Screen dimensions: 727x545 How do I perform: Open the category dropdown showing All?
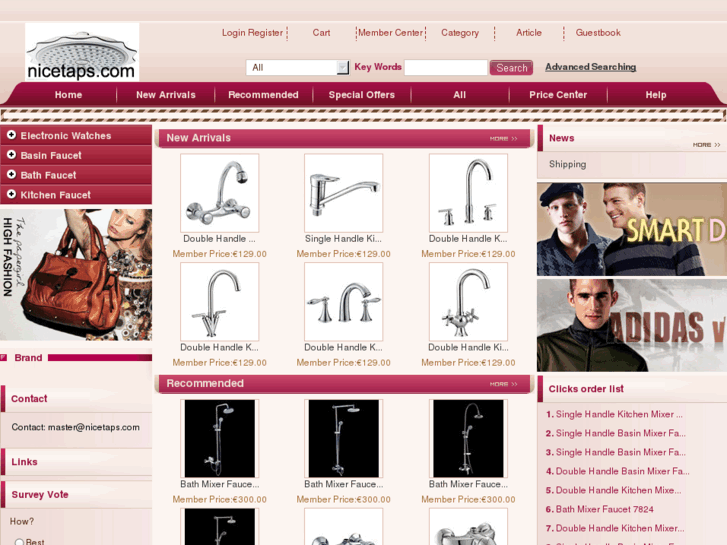coord(298,68)
